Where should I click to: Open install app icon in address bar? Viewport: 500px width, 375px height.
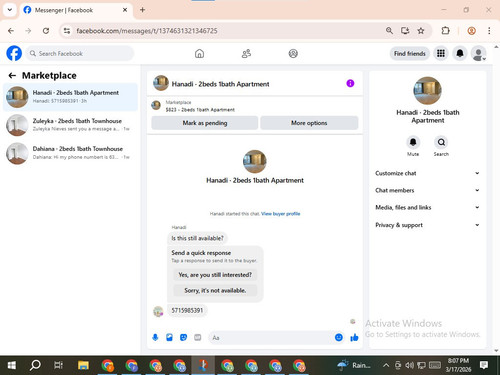coord(405,31)
